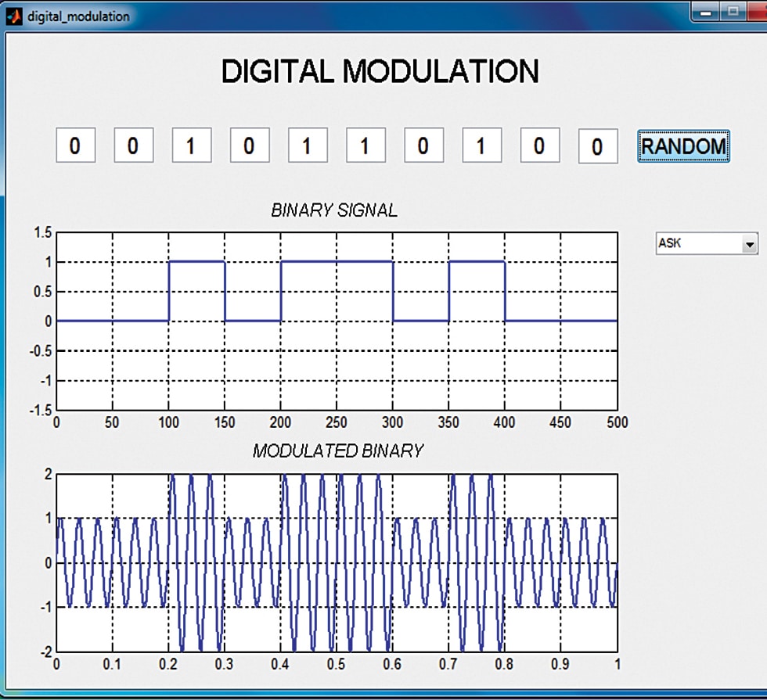Click the tenth bit field beside RANDOM
The image size is (767, 700).
pyautogui.click(x=597, y=147)
